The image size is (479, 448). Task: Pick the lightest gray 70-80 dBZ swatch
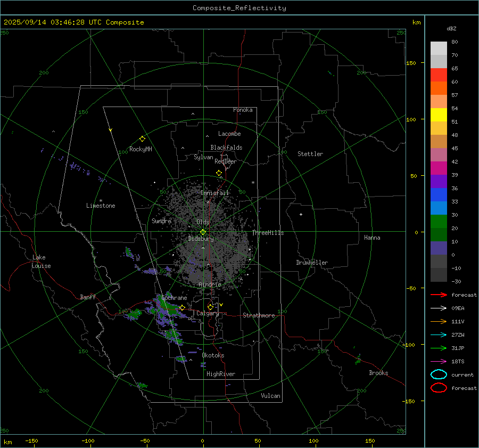[x=439, y=48]
